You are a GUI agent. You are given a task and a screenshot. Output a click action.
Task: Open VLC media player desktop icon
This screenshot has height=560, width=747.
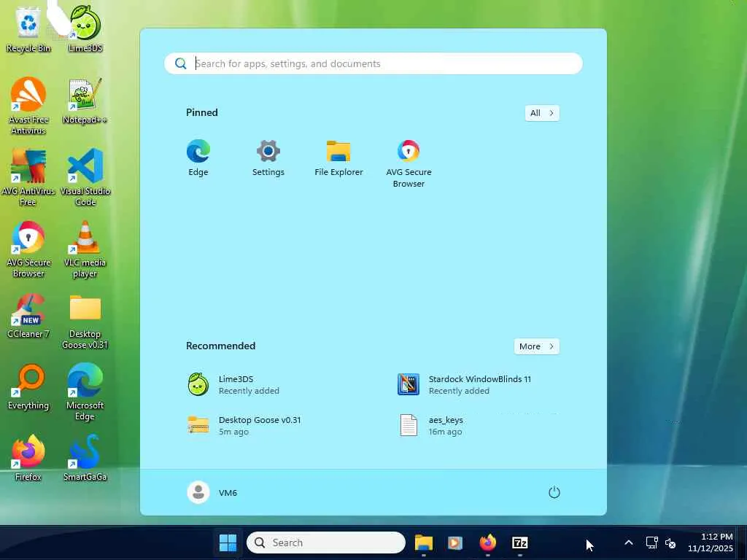point(85,249)
